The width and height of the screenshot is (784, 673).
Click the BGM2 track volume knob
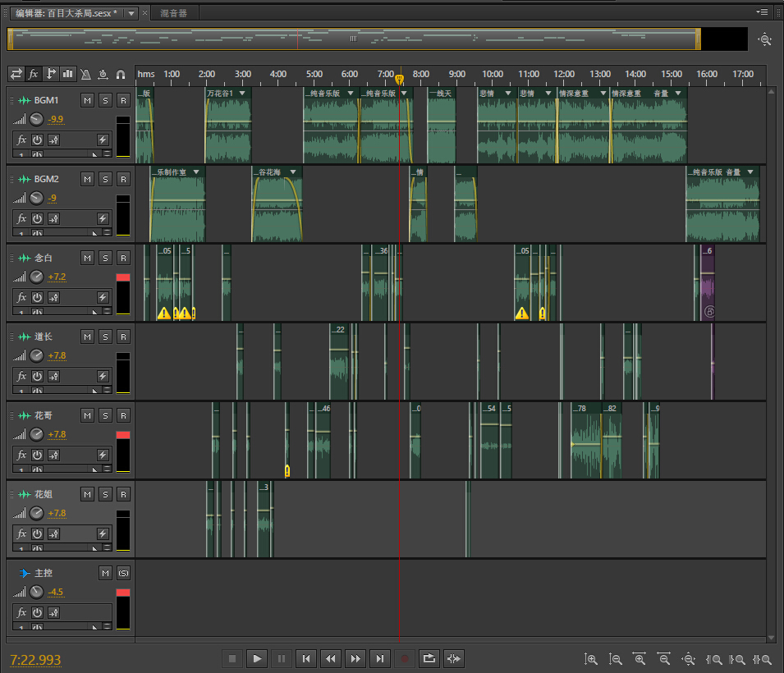pos(36,198)
